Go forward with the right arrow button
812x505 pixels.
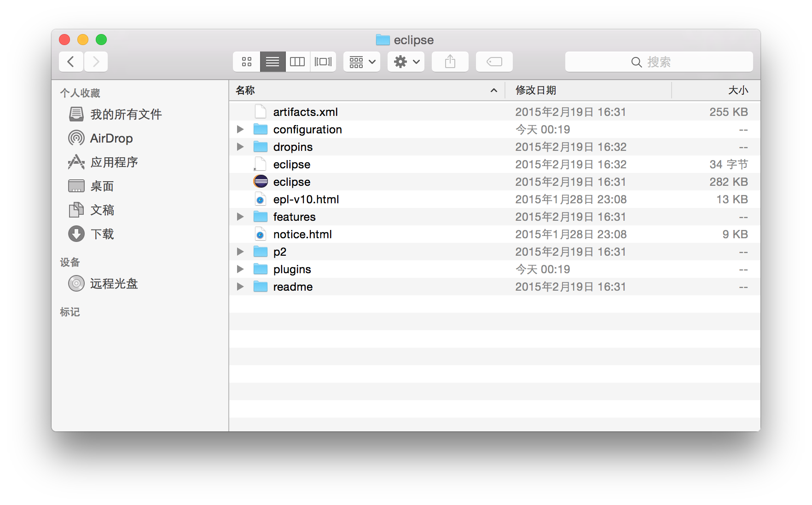pos(96,62)
